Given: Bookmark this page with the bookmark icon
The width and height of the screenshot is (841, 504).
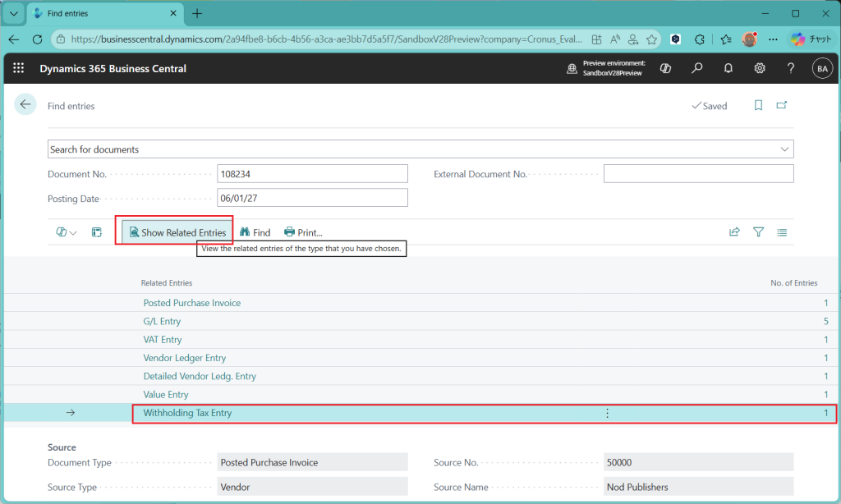Looking at the screenshot, I should click(759, 106).
